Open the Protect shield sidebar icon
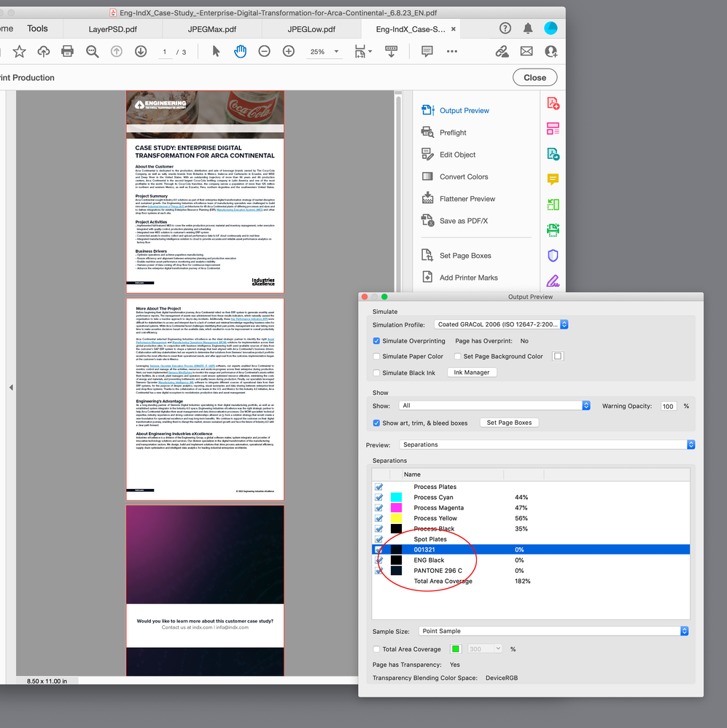This screenshot has height=728, width=727. coord(553,255)
